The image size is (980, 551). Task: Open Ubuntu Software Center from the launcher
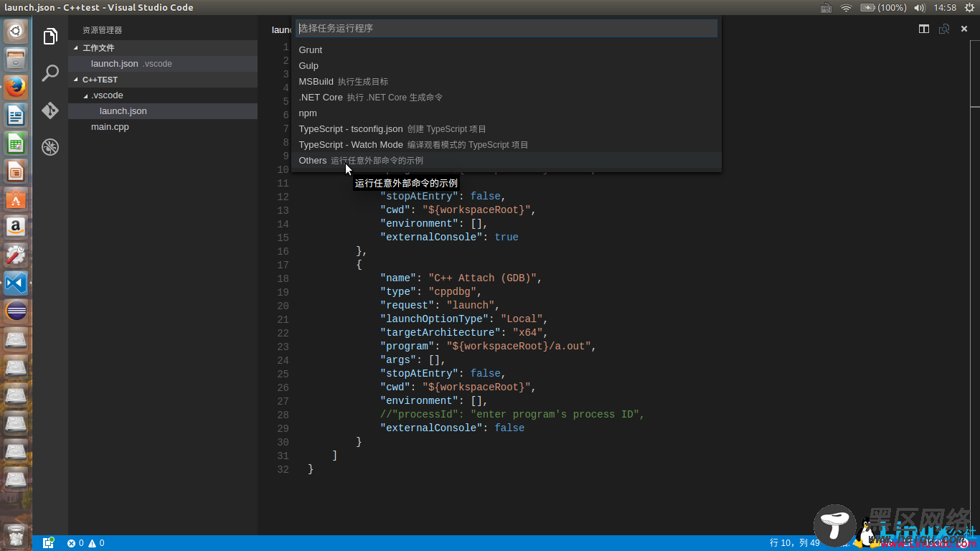click(16, 199)
